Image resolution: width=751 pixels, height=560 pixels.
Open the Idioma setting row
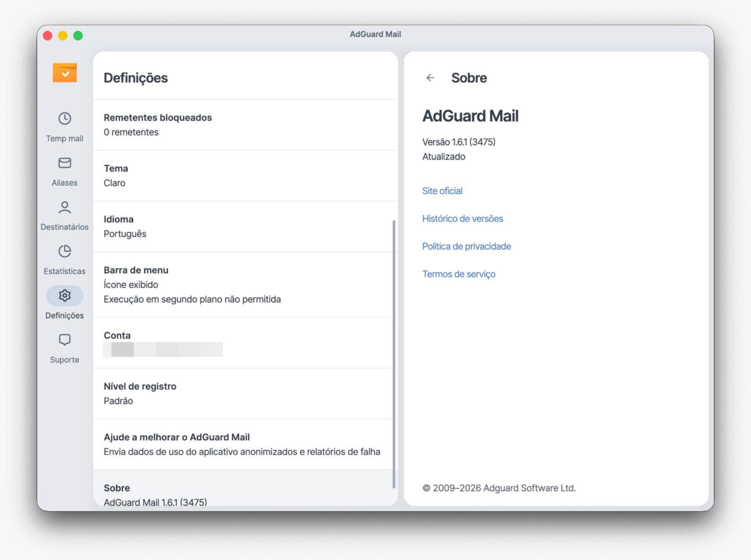pyautogui.click(x=245, y=227)
